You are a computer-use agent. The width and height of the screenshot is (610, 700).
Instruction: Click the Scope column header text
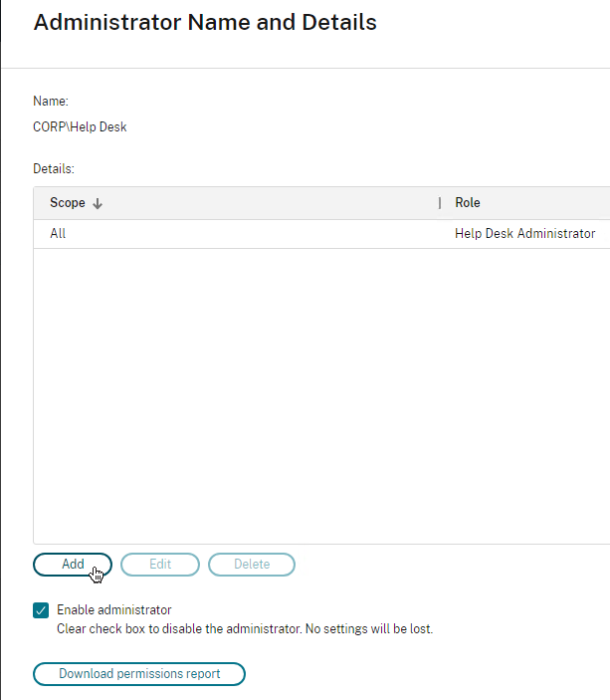point(68,203)
